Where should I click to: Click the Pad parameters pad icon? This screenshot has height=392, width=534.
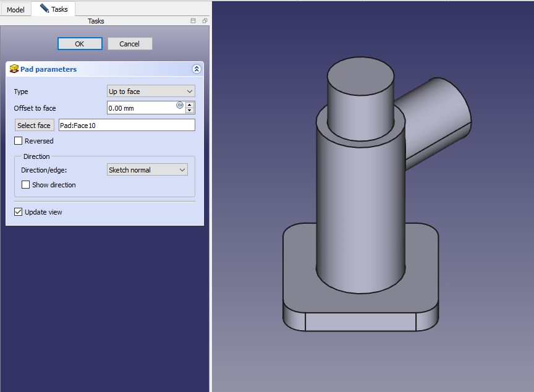tap(14, 69)
